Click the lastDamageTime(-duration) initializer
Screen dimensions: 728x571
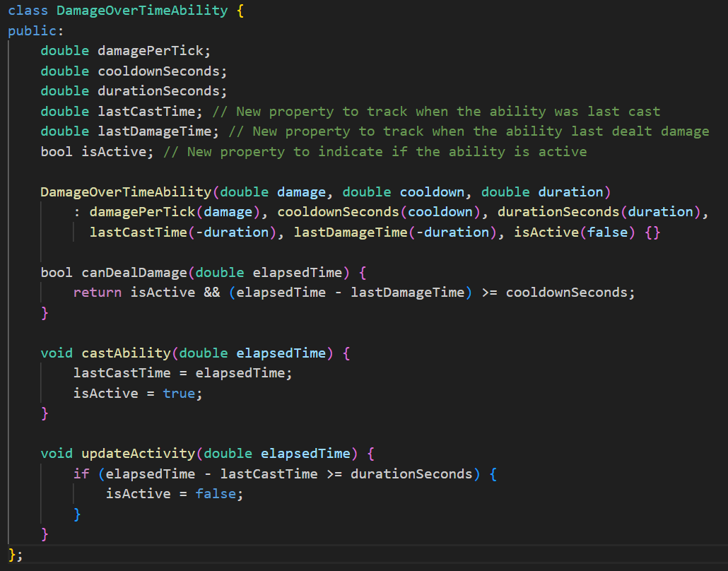click(x=392, y=232)
